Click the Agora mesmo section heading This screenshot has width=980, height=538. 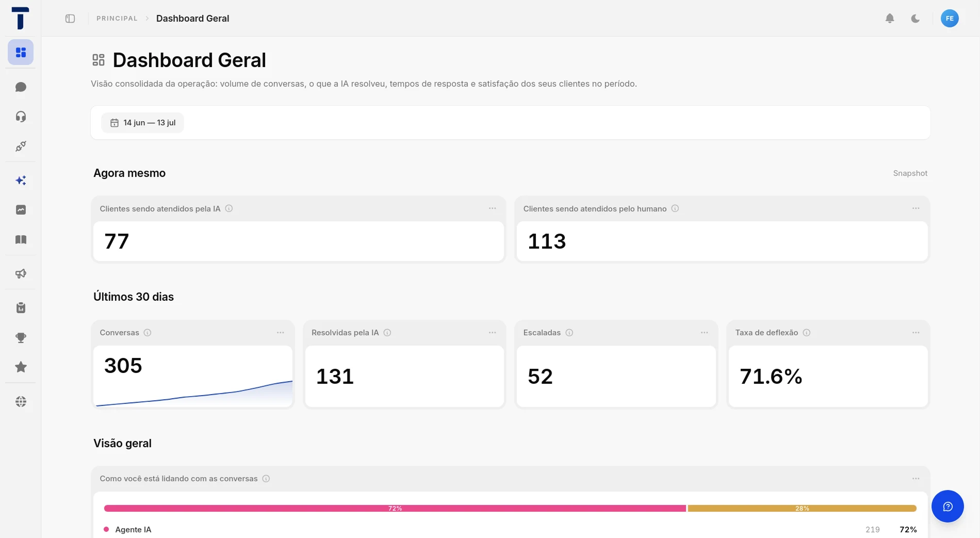tap(129, 173)
